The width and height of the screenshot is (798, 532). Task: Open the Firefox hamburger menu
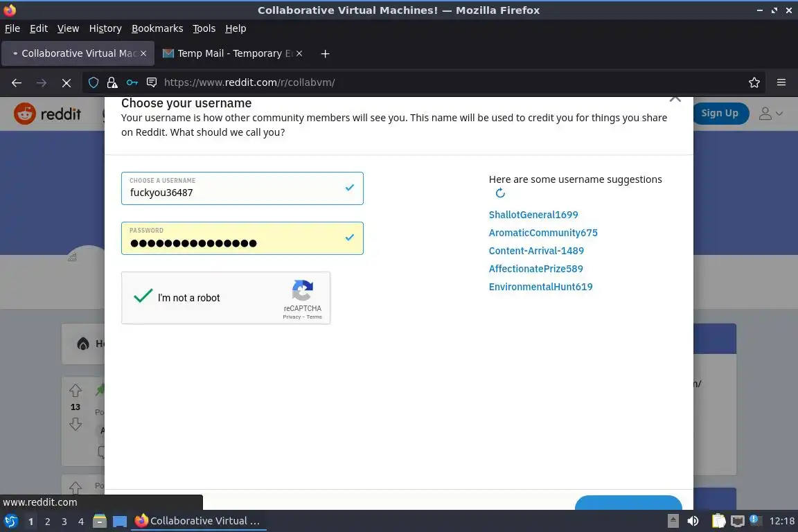781,82
